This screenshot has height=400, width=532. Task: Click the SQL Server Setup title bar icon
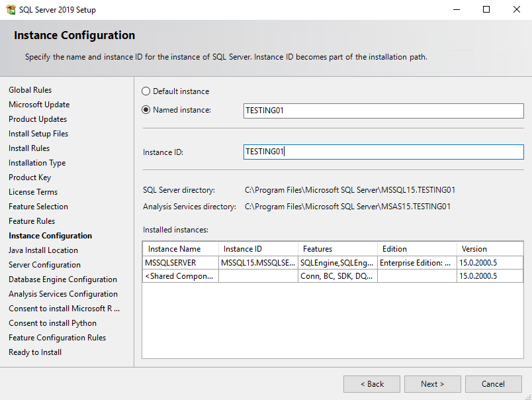pyautogui.click(x=11, y=10)
